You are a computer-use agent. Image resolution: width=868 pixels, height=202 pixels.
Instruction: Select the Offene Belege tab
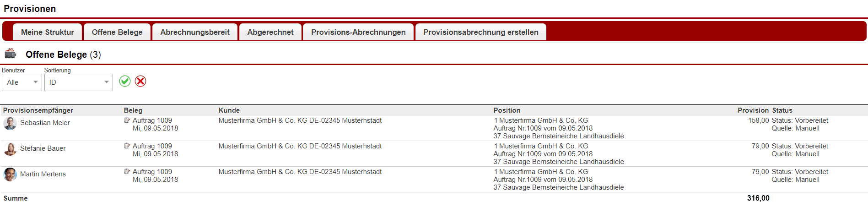tap(117, 32)
